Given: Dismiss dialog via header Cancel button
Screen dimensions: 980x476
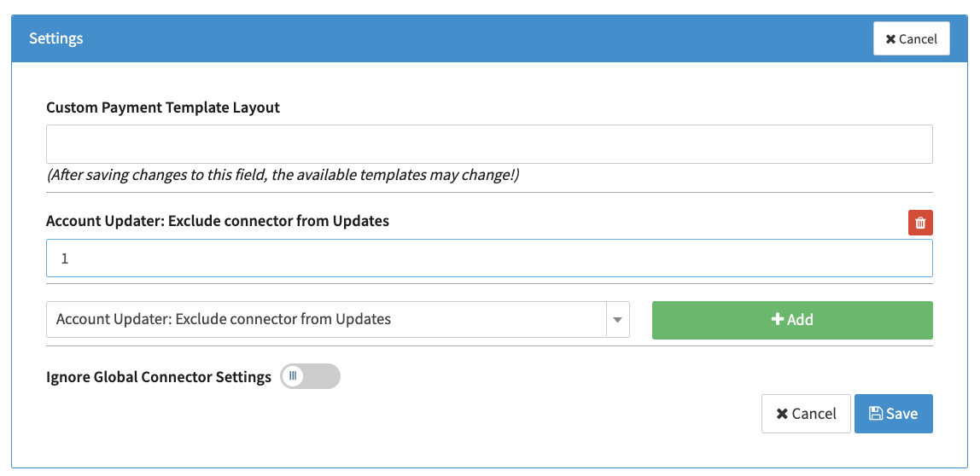Looking at the screenshot, I should tap(911, 39).
